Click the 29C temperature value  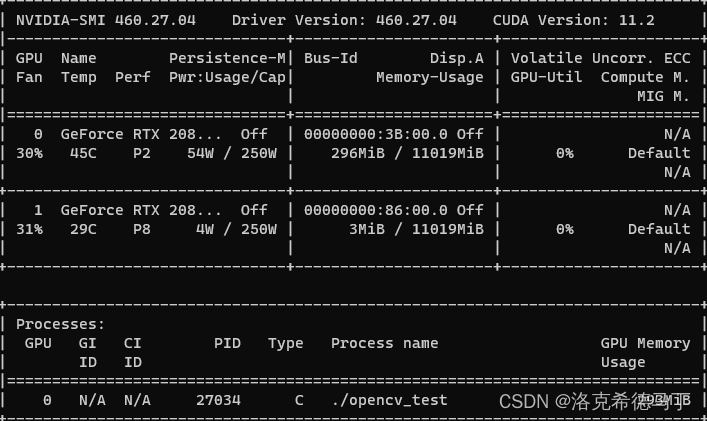coord(83,229)
